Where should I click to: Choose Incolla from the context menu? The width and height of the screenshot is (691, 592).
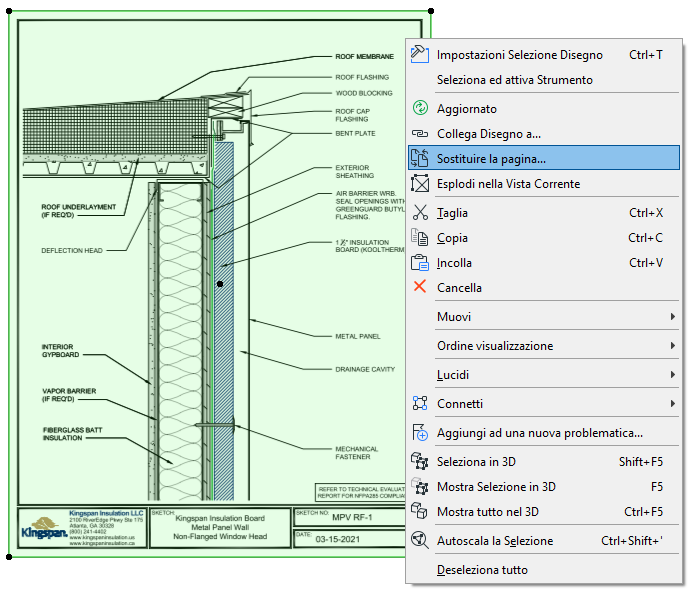454,263
